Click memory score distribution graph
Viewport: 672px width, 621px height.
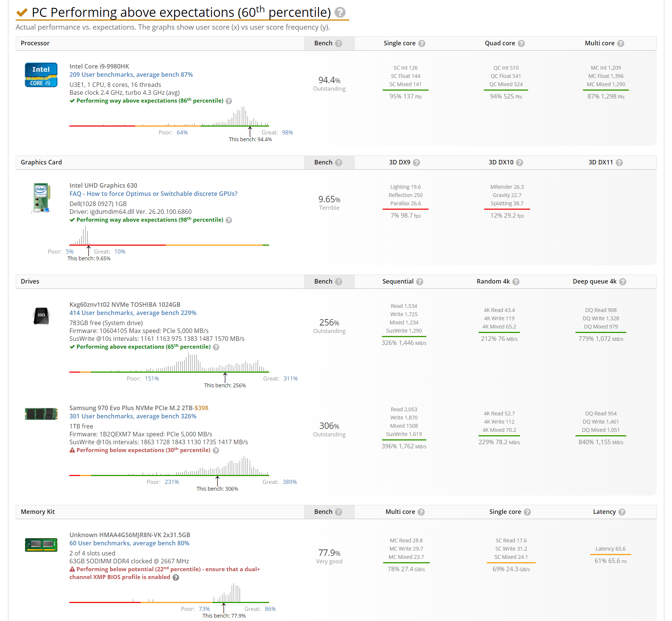pos(169,593)
